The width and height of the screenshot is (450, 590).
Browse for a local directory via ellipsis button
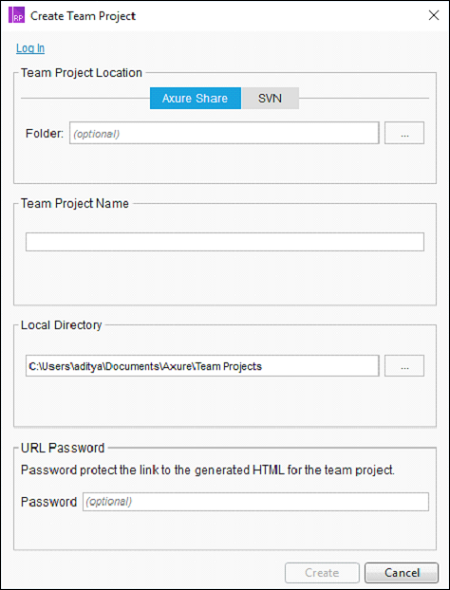[404, 366]
